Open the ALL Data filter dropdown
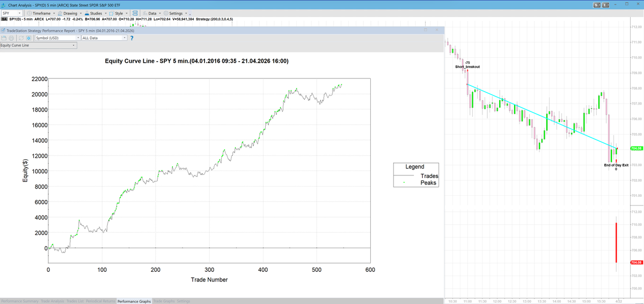Screen dimensions: 644x304 (104, 38)
